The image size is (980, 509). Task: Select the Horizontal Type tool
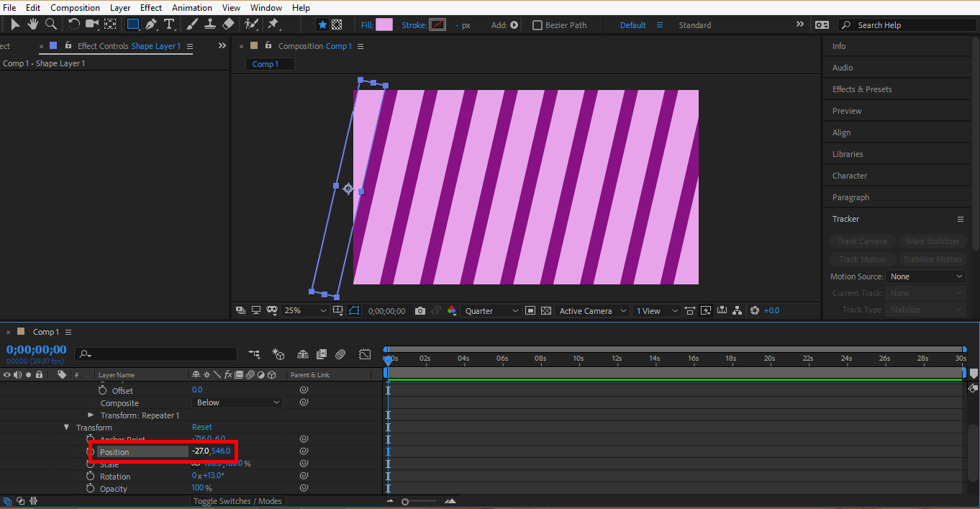[x=169, y=24]
